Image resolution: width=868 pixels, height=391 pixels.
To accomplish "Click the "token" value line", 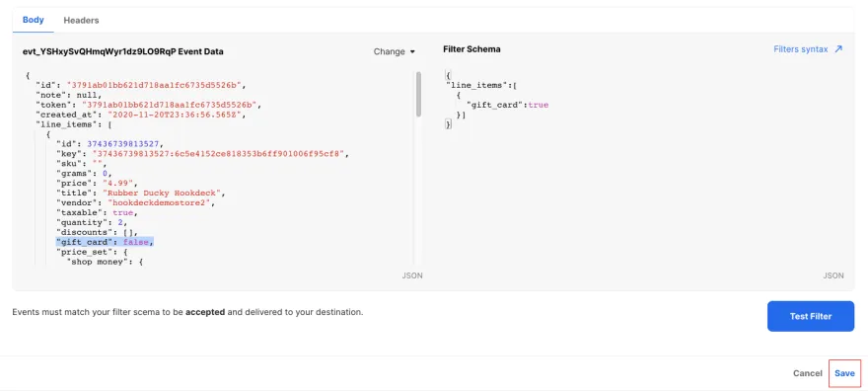I will (x=148, y=105).
